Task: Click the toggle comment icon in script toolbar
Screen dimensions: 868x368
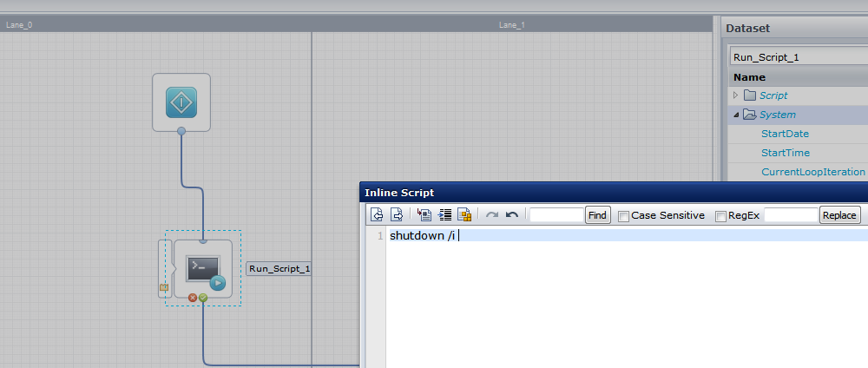Action: tap(424, 214)
